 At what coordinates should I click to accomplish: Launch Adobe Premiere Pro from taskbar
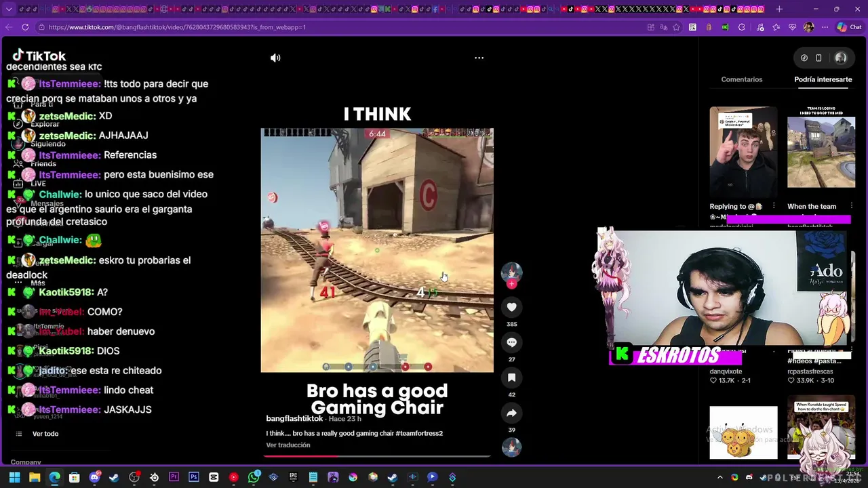[x=174, y=477]
